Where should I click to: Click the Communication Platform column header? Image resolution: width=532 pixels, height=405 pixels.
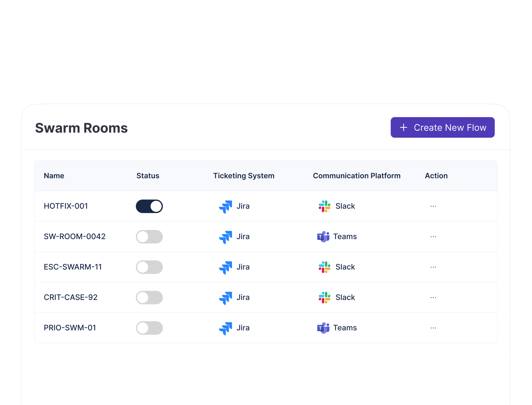356,176
